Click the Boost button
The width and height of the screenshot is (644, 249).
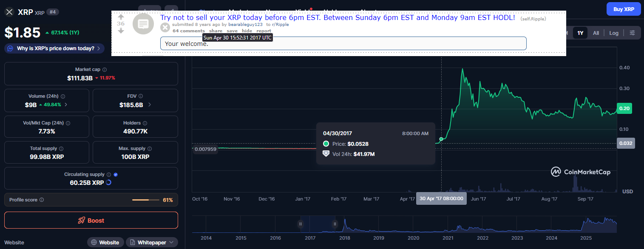(91, 220)
